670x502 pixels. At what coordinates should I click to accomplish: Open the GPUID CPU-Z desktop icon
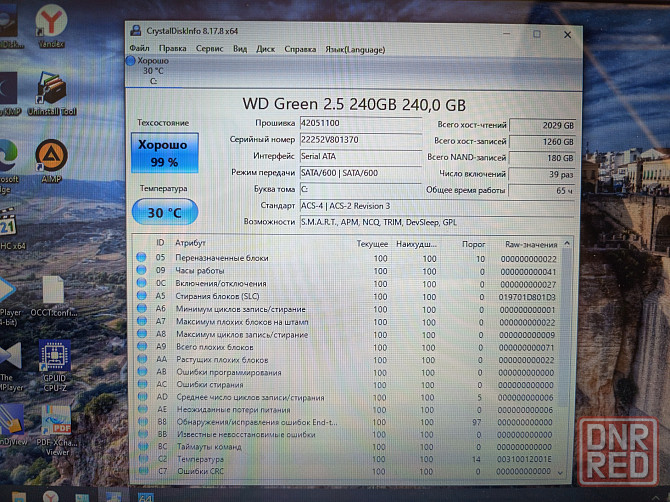point(55,366)
